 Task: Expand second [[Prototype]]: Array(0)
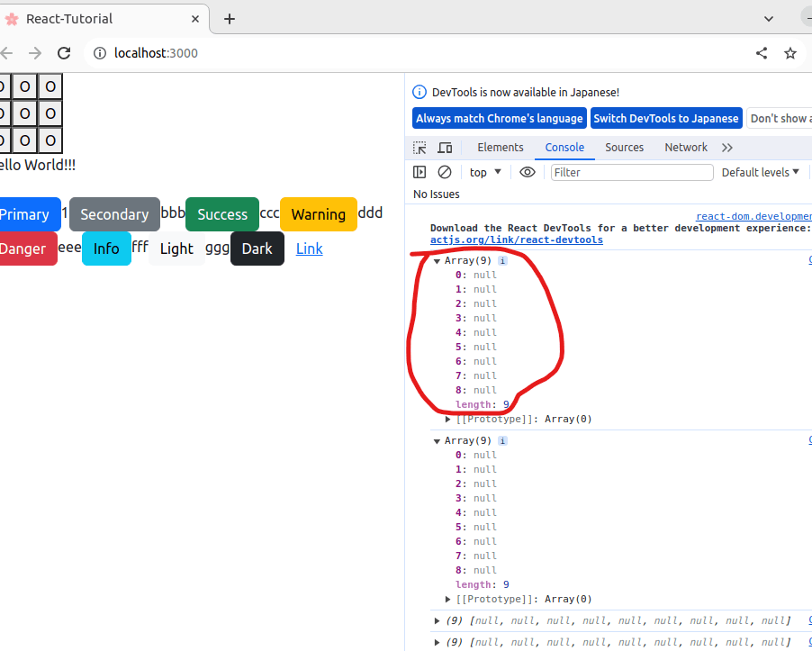[x=448, y=600]
